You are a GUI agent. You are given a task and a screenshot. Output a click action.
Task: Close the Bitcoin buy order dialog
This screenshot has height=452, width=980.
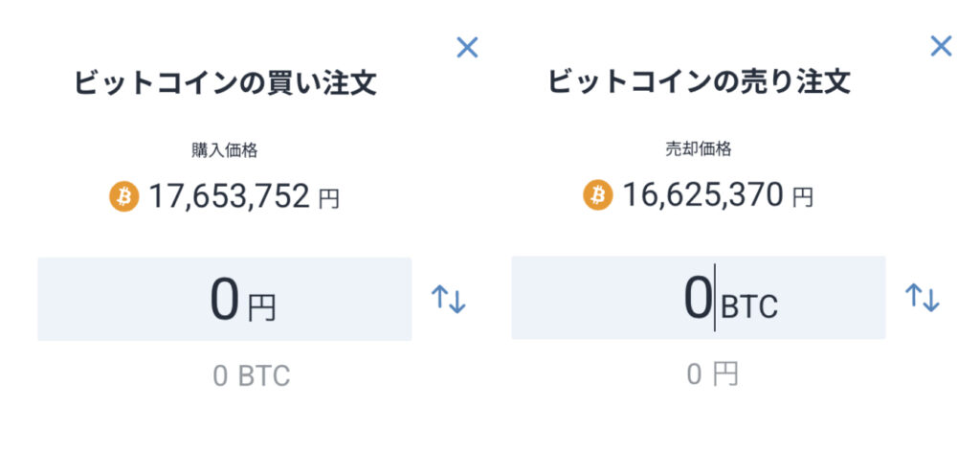pyautogui.click(x=467, y=46)
